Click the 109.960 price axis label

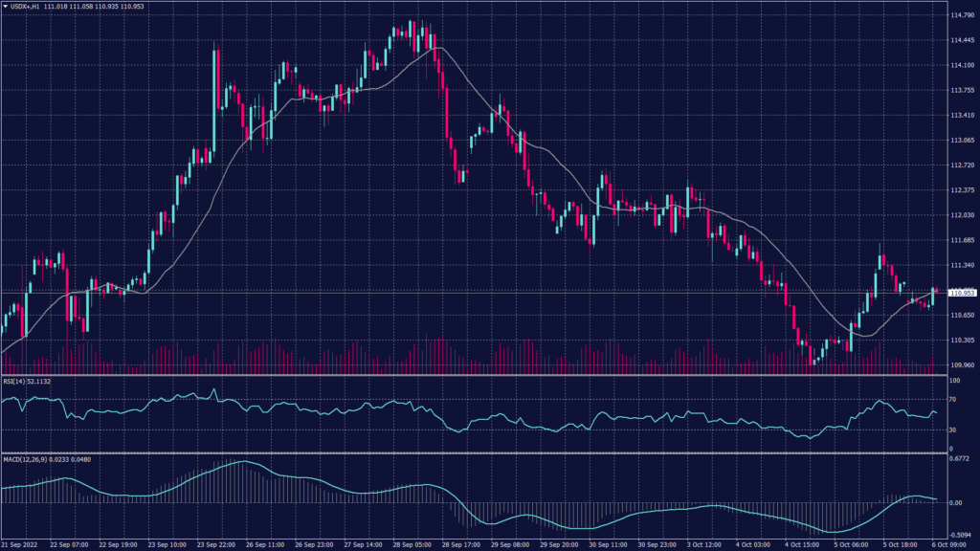pyautogui.click(x=962, y=364)
